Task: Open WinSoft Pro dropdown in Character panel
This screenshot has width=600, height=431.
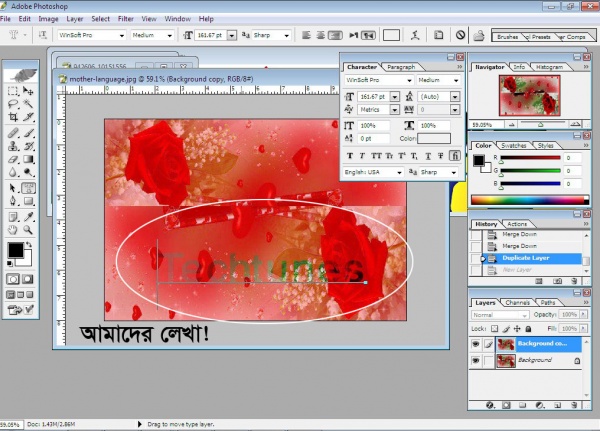Action: click(409, 80)
